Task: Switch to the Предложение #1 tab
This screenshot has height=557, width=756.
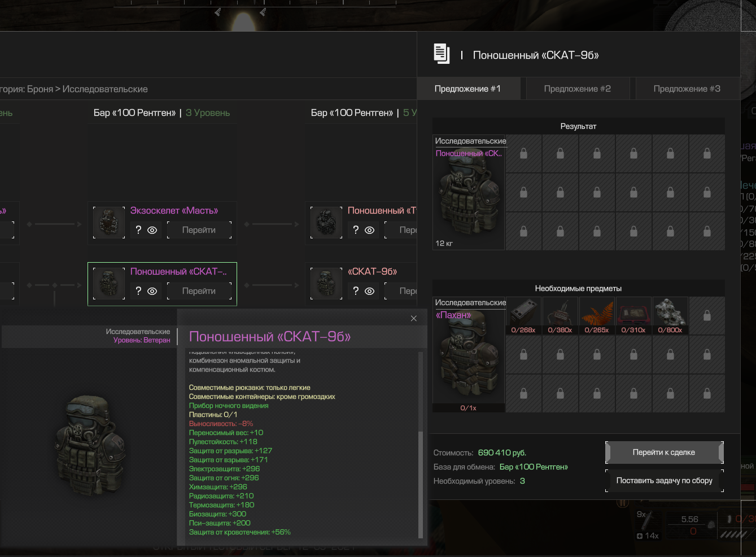Action: pyautogui.click(x=467, y=89)
